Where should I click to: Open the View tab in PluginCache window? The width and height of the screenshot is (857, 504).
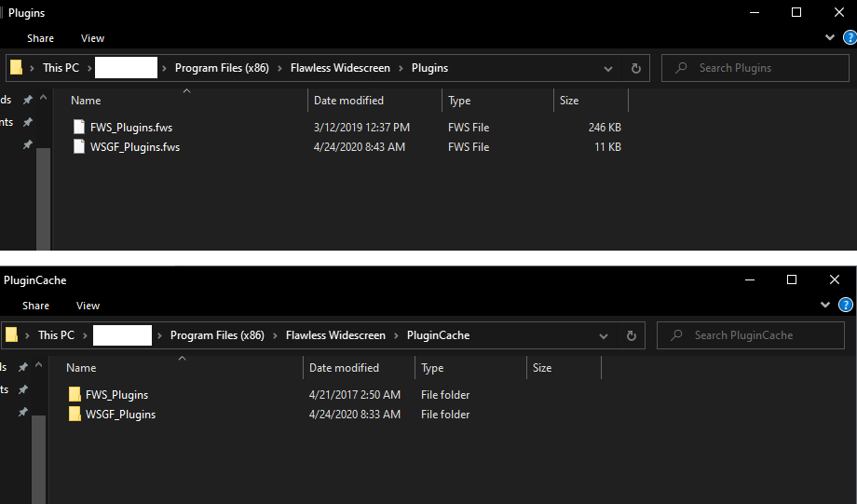[x=88, y=306]
